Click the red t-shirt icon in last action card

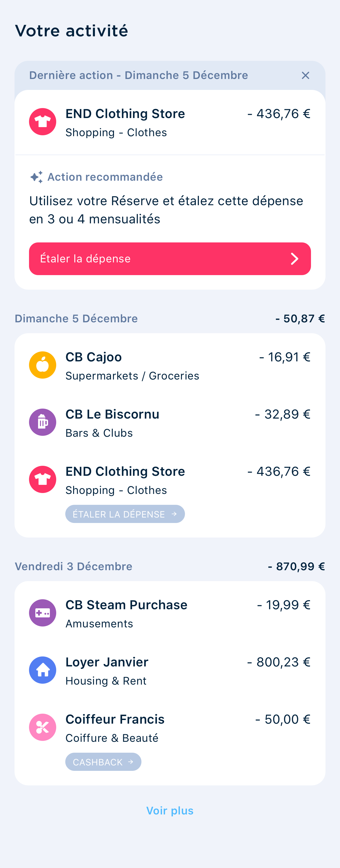point(42,122)
